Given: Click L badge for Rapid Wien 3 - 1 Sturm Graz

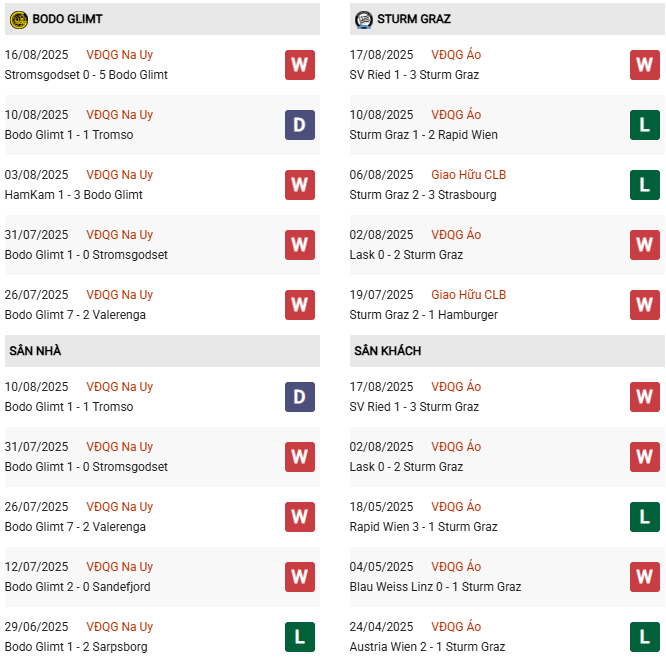Looking at the screenshot, I should coord(645,517).
